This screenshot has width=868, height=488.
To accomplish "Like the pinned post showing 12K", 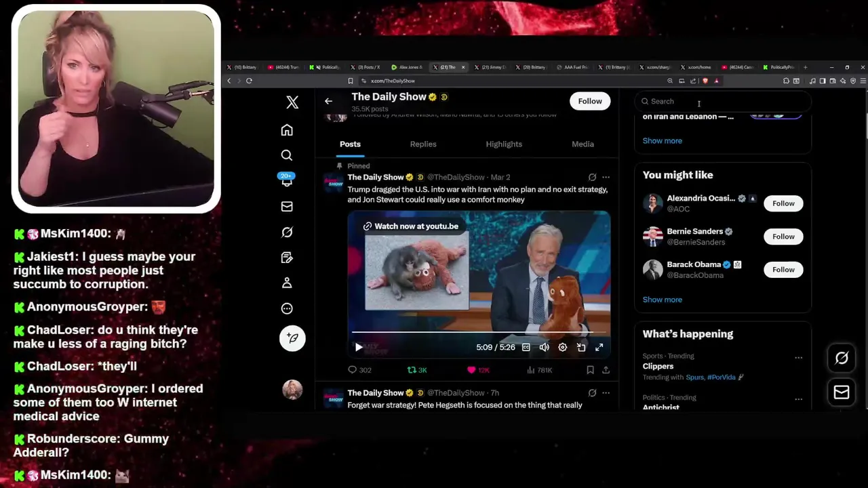I will point(478,370).
